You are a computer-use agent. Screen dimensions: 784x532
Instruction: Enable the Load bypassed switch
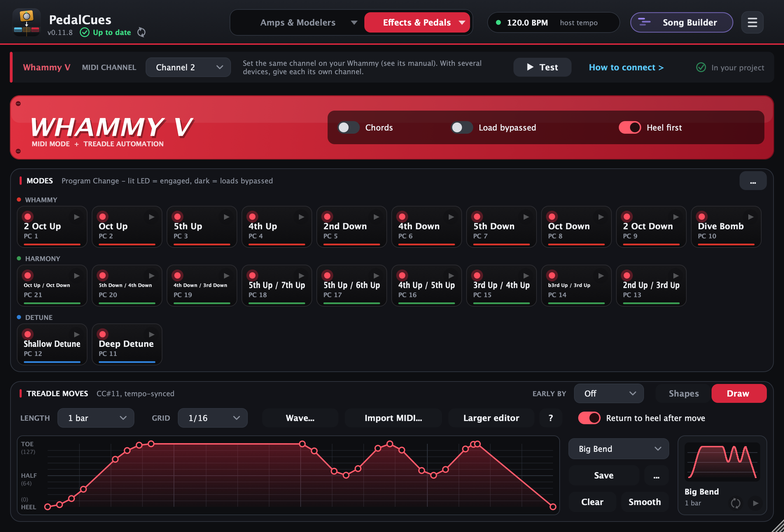[x=462, y=128]
